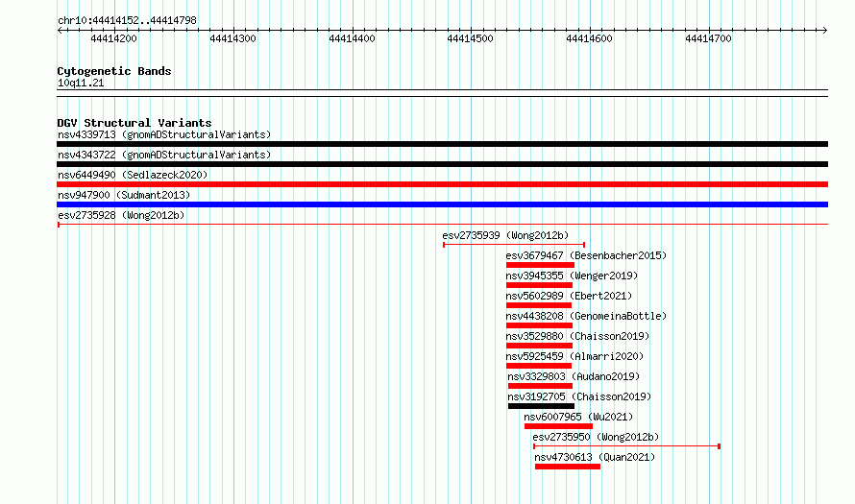This screenshot has width=855, height=504.
Task: Select the esv2735928 Wong2012b label
Action: coord(121,215)
